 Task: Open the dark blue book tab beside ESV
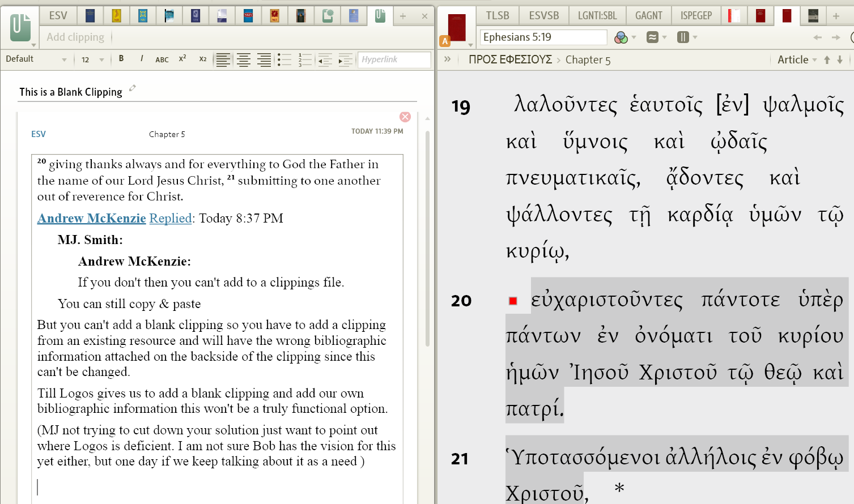point(90,16)
